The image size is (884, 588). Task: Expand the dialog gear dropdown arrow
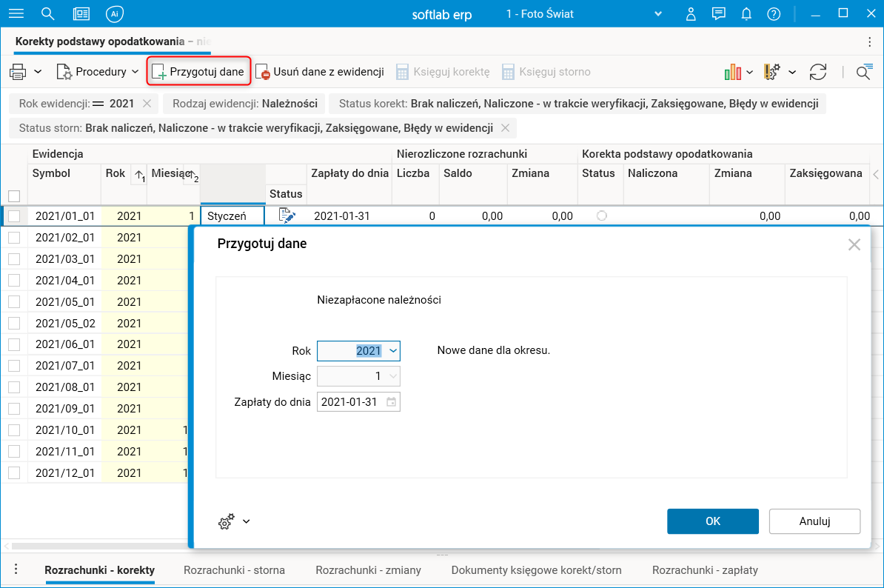coord(247,521)
